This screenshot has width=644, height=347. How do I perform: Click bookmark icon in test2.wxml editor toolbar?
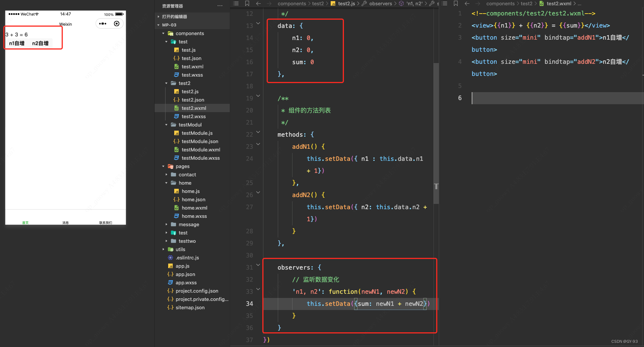[456, 3]
